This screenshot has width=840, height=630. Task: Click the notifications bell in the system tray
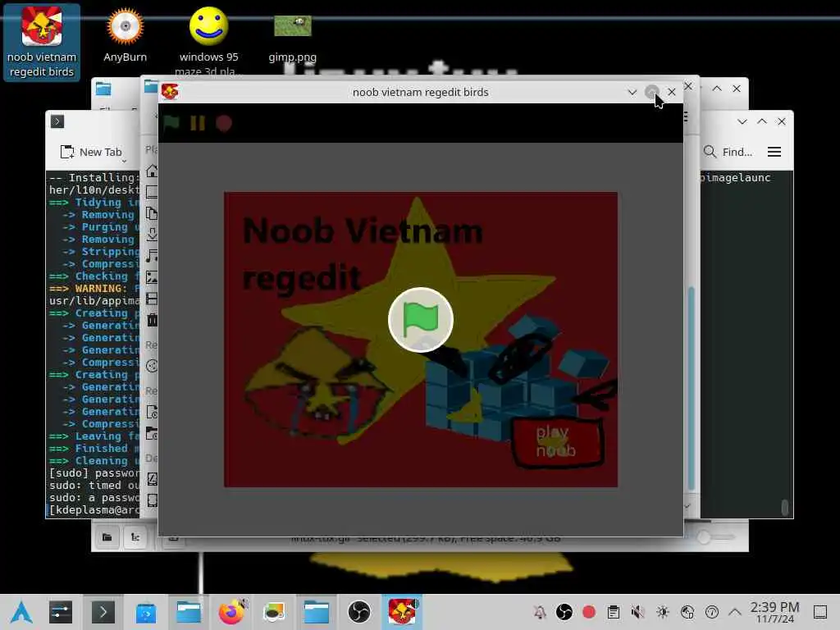click(540, 612)
